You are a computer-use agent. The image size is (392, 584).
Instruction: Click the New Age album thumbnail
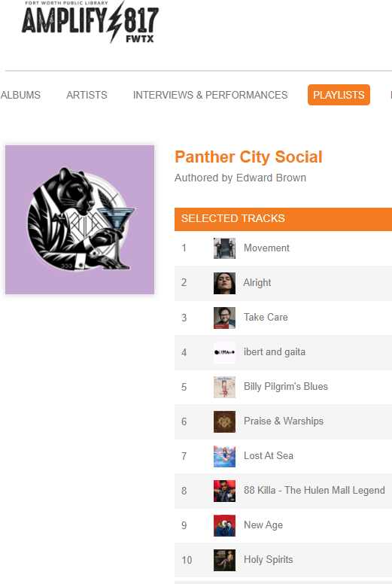(224, 525)
